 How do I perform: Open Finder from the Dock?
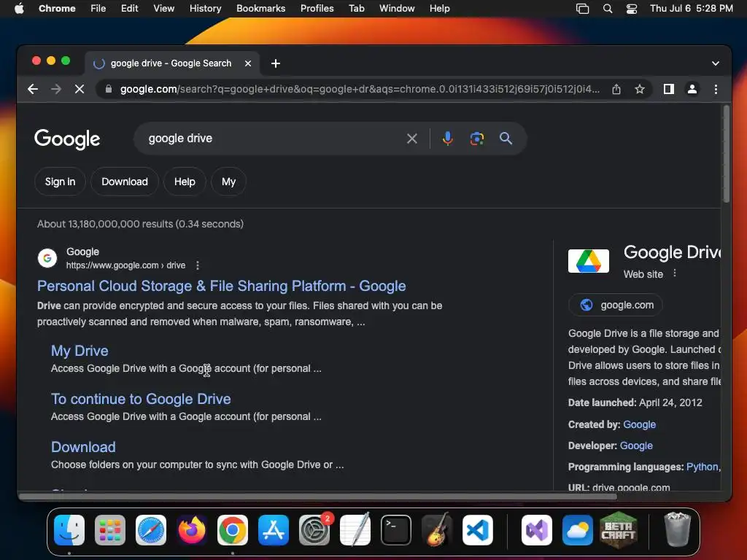click(69, 530)
